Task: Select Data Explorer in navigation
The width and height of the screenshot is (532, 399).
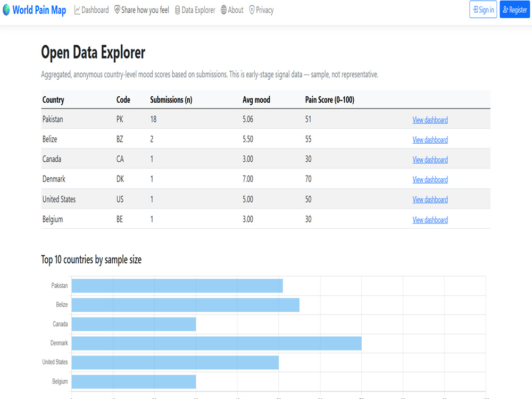Action: point(195,10)
